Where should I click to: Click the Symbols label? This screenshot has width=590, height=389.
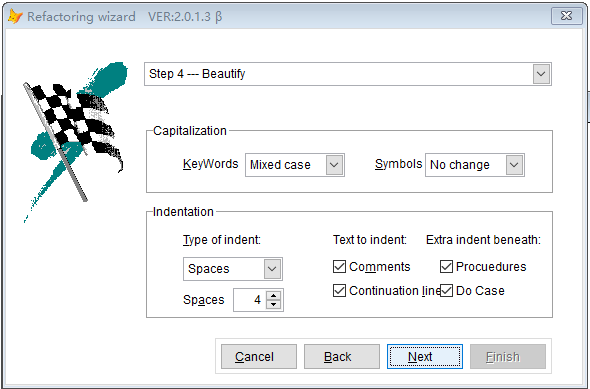[x=398, y=164]
